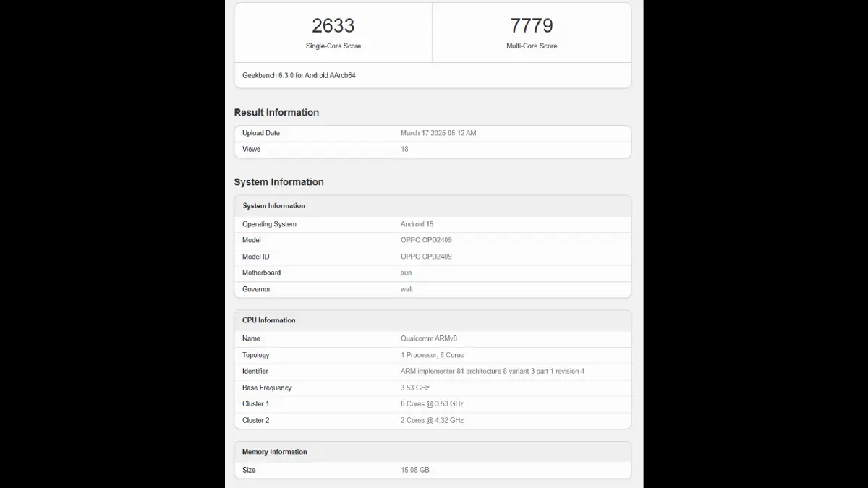Viewport: 868px width, 488px height.
Task: Click the Topology value 1 Processor, 8 Cores
Action: (432, 355)
